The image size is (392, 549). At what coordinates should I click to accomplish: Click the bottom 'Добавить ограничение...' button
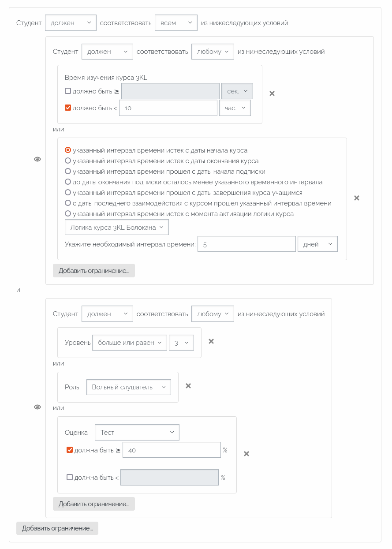[57, 528]
